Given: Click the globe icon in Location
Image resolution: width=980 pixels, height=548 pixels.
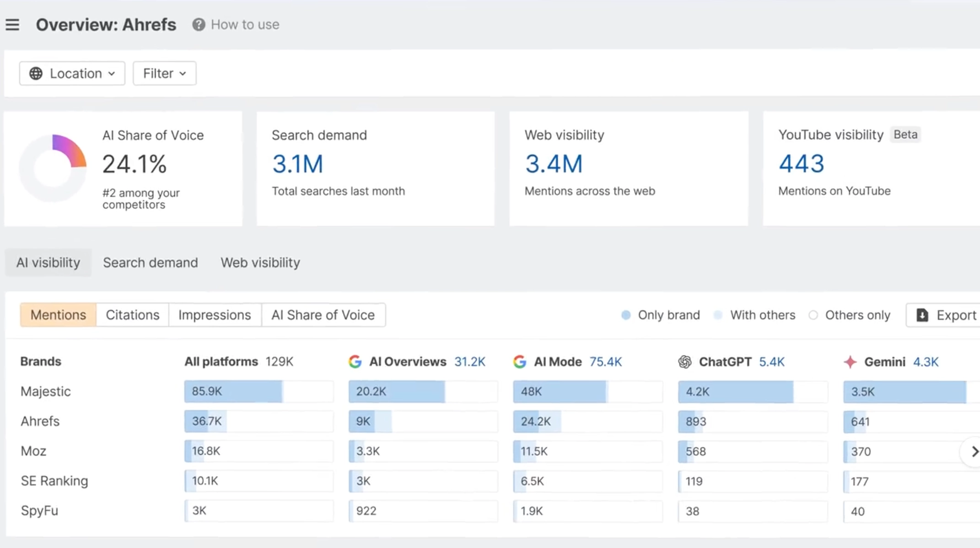Looking at the screenshot, I should tap(36, 74).
